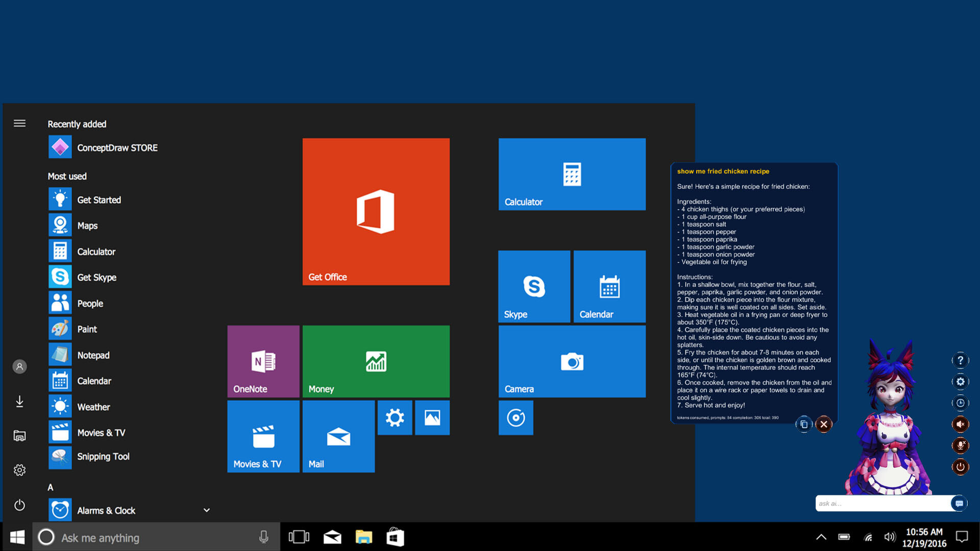This screenshot has width=980, height=551.
Task: Open Snipping Tool from the Most used list
Action: [103, 457]
